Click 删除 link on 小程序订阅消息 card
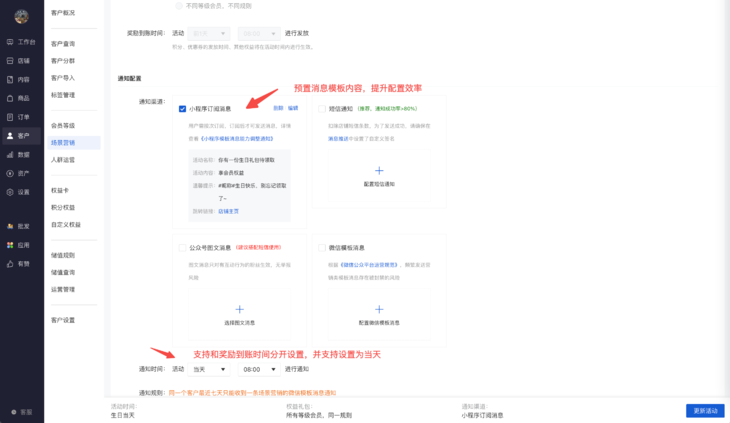 [x=278, y=108]
